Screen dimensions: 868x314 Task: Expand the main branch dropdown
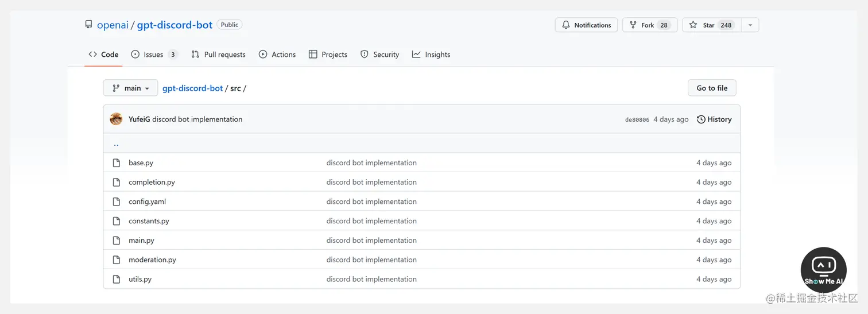130,88
